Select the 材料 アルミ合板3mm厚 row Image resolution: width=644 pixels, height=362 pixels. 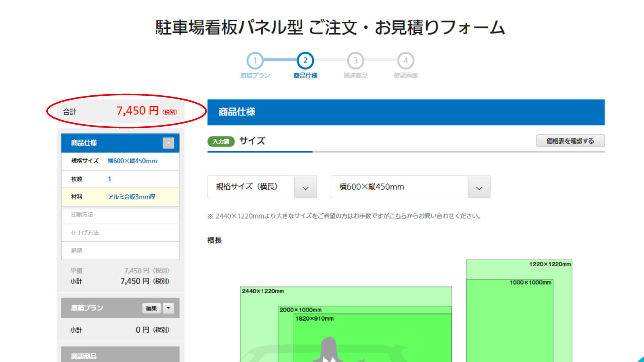tap(120, 197)
